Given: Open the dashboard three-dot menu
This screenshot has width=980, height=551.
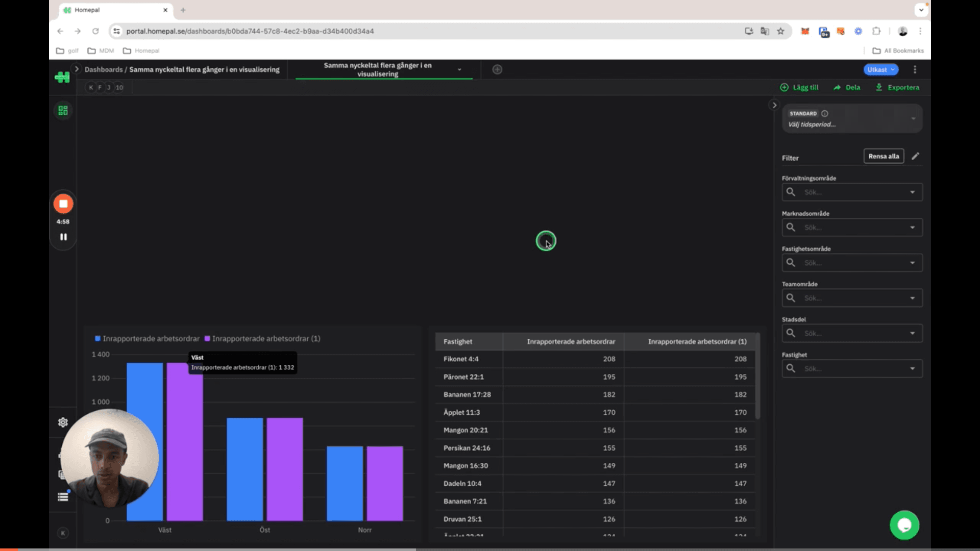Looking at the screenshot, I should [915, 69].
